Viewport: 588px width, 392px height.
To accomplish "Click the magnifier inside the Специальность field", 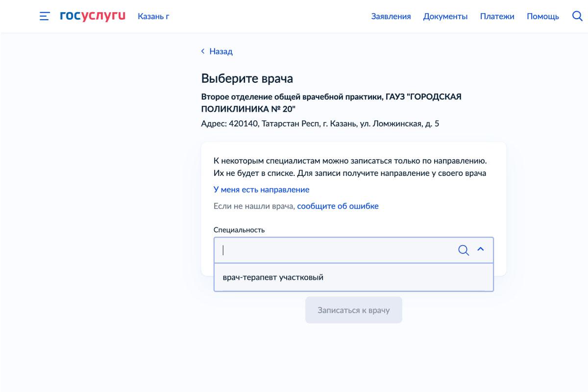I will point(463,250).
